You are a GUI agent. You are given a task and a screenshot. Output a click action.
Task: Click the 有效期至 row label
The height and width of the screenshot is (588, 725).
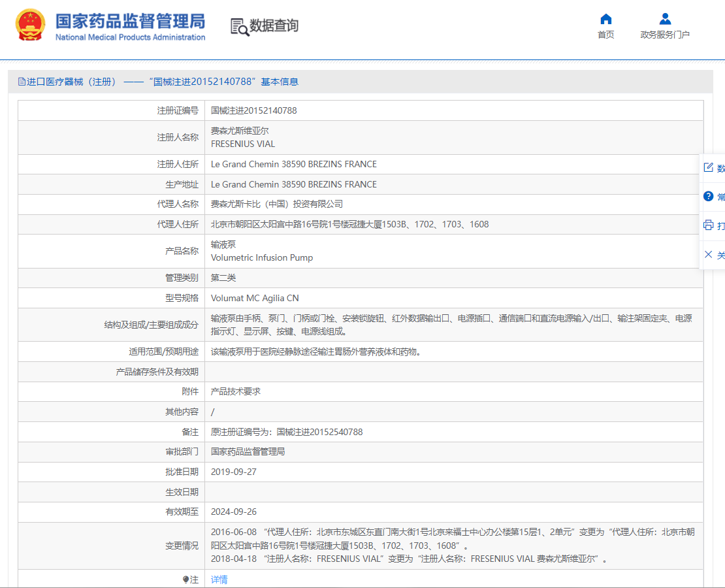click(182, 512)
